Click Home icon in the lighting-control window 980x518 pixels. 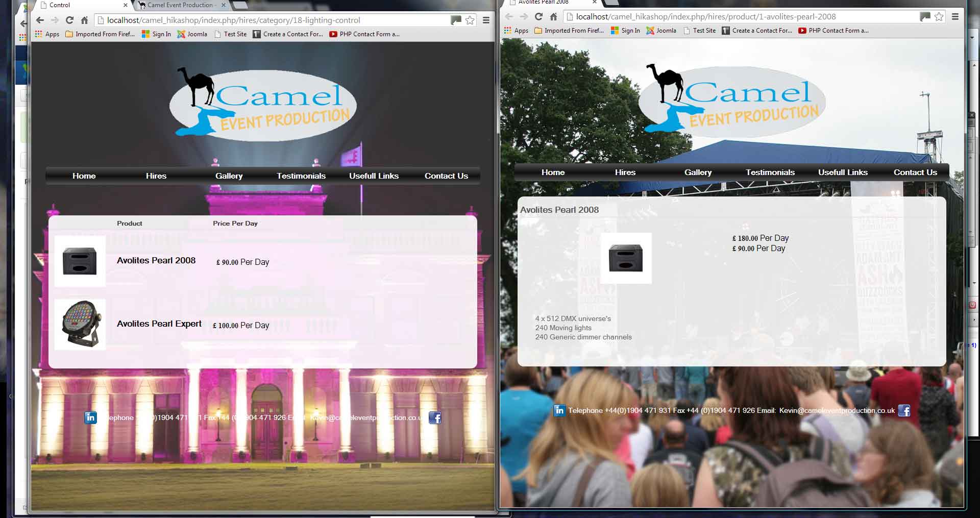point(85,20)
